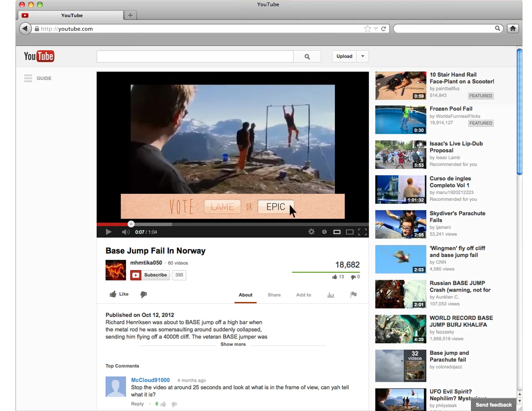
Task: Mute the video volume speaker icon
Action: point(125,232)
